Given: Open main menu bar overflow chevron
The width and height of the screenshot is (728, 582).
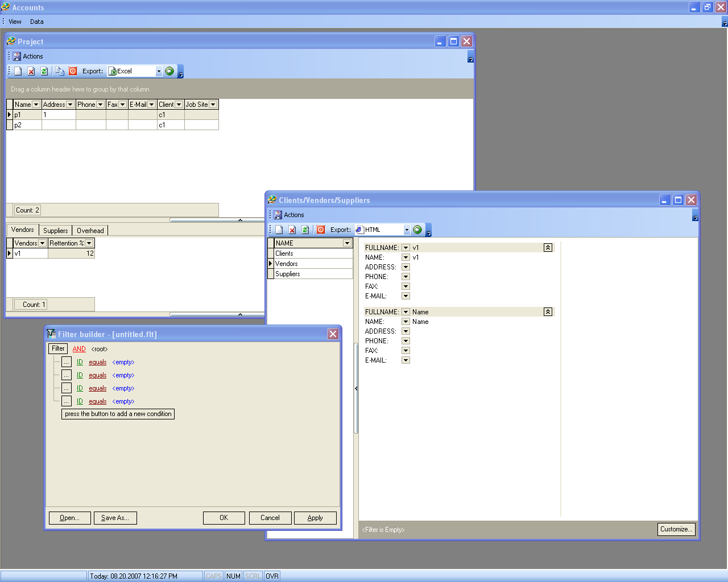Looking at the screenshot, I should pos(725,22).
